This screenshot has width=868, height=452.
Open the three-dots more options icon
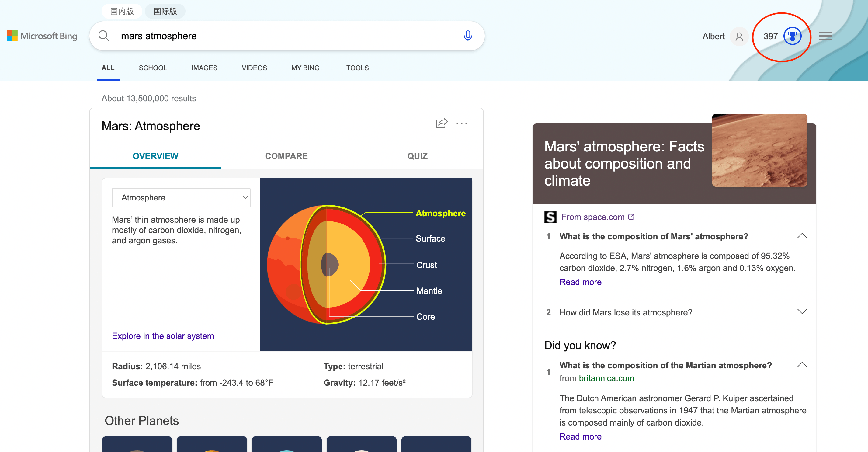pyautogui.click(x=462, y=123)
